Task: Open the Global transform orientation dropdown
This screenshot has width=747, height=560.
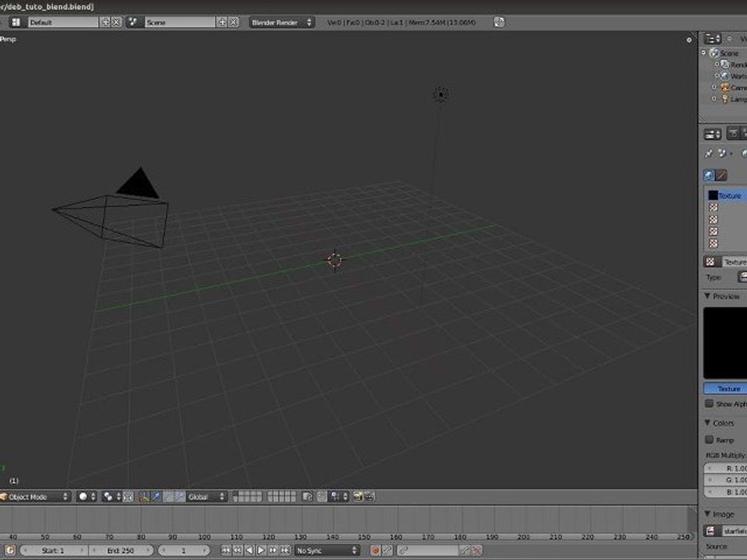Action: coord(206,497)
